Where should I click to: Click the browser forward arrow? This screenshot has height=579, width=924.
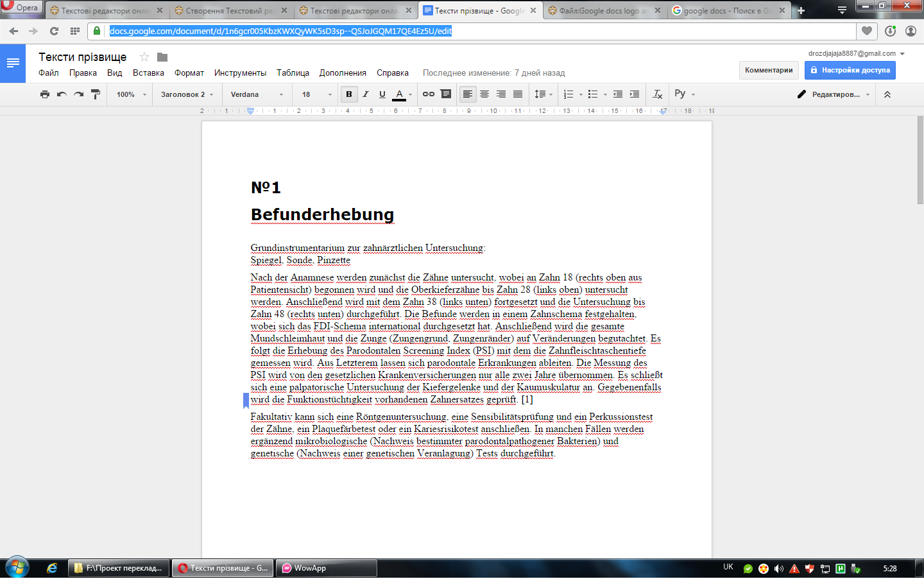point(33,31)
